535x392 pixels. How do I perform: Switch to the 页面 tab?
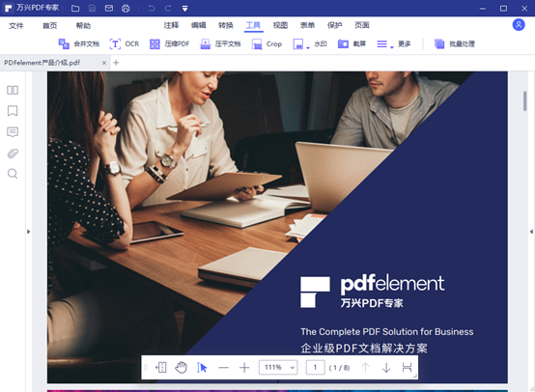[362, 25]
